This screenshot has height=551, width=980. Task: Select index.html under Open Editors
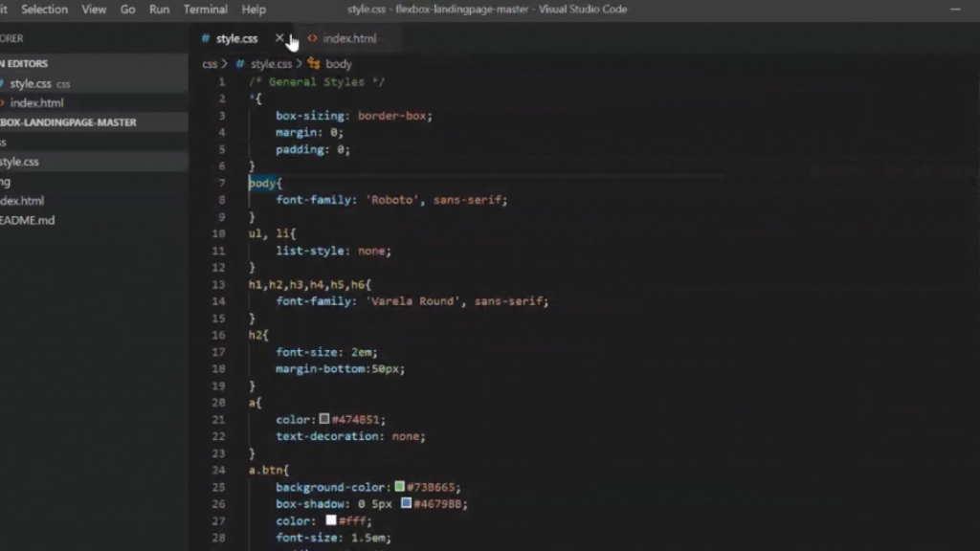(36, 102)
